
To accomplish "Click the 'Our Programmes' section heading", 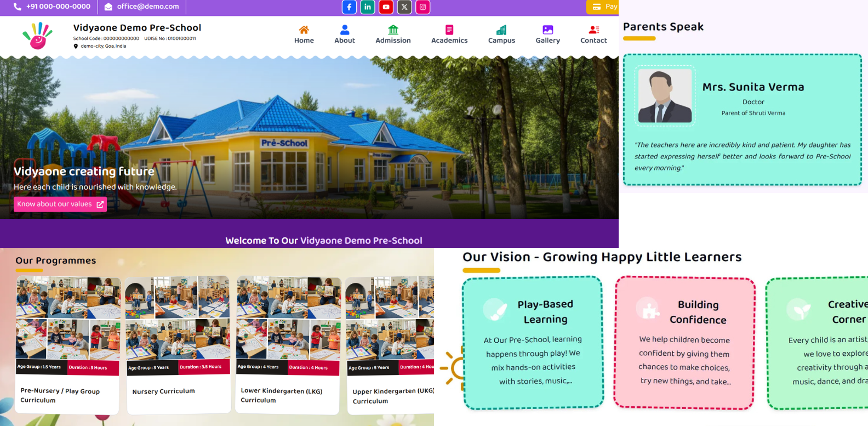I will point(56,260).
